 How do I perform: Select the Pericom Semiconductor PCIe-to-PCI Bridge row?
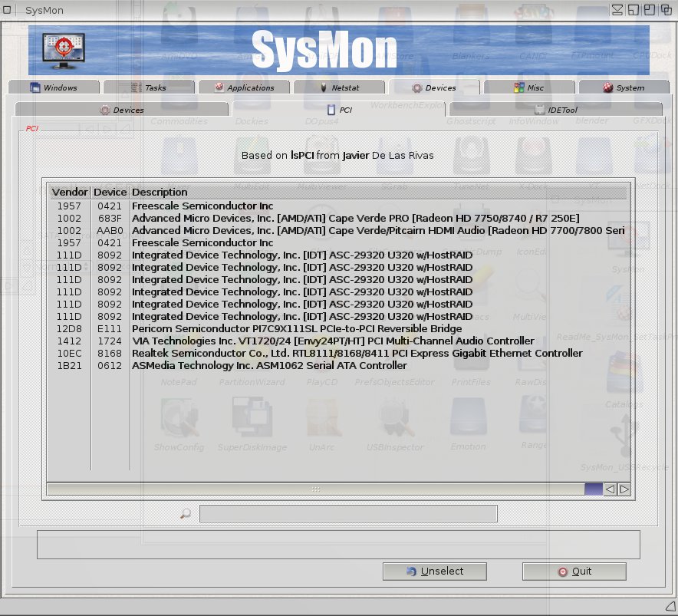[x=338, y=329]
